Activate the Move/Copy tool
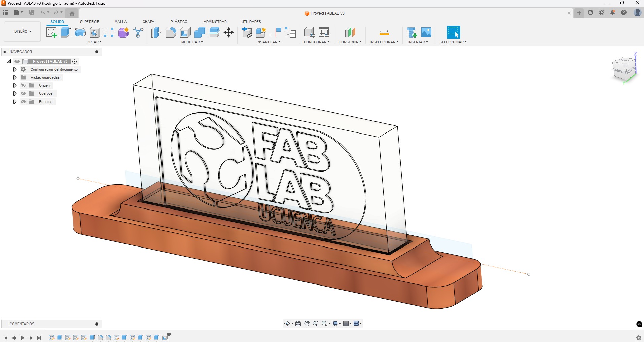644x342 pixels. 228,32
